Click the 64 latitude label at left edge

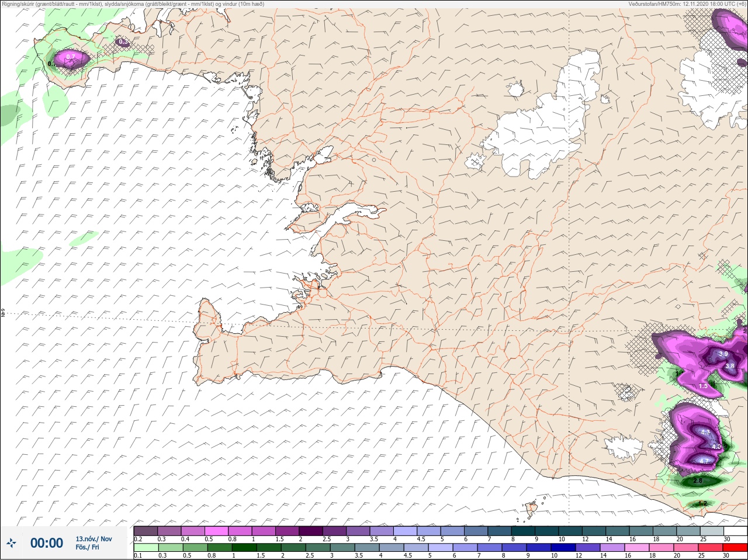tap(2, 314)
